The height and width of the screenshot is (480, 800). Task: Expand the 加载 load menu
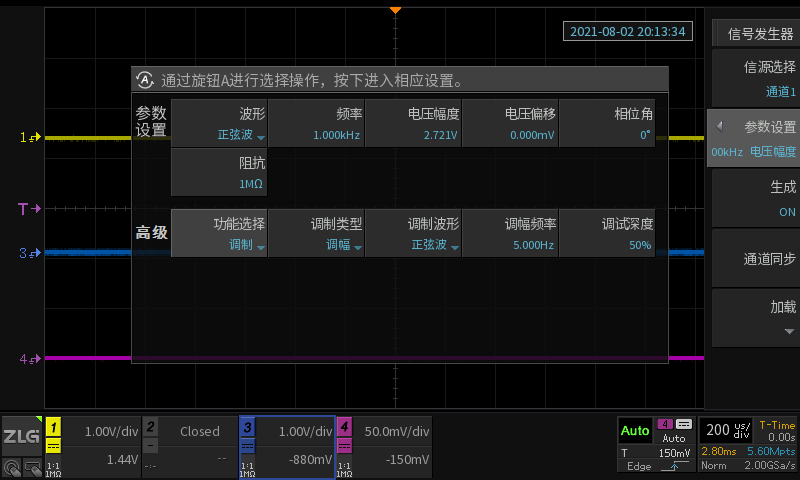[x=755, y=318]
